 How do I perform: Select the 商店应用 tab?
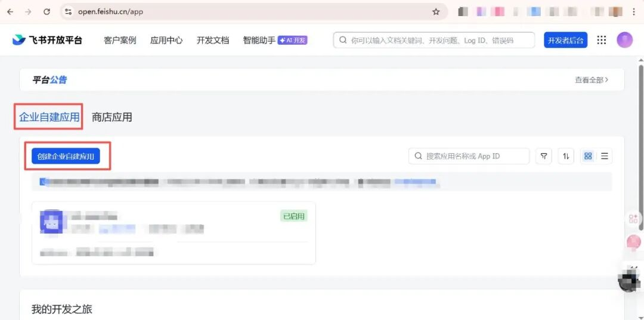click(112, 117)
